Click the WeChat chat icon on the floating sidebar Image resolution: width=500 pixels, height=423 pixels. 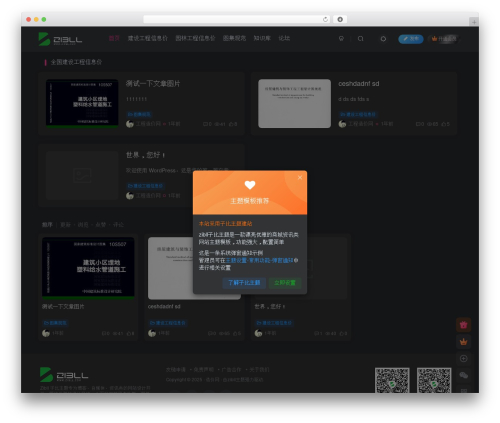coord(464,376)
